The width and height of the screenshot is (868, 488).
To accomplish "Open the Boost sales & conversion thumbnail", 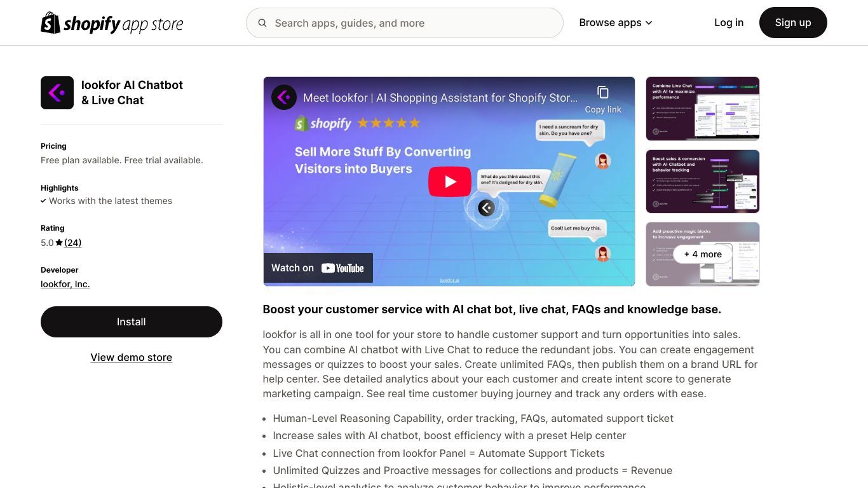I will (x=703, y=181).
